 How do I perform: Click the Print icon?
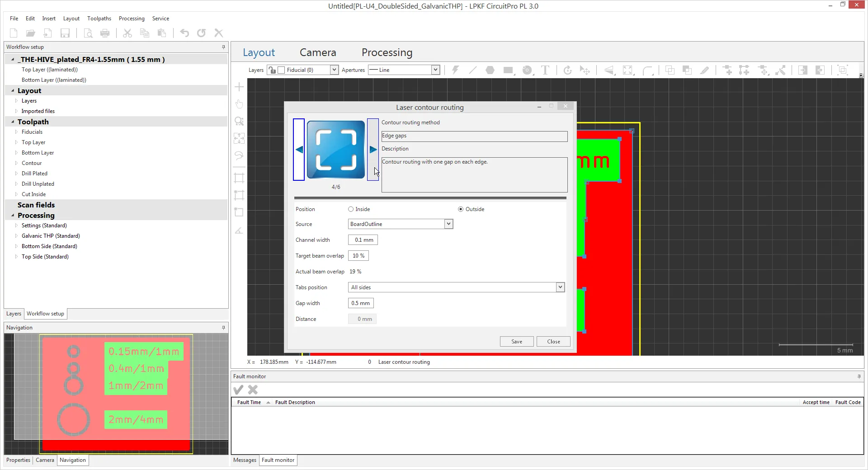105,33
